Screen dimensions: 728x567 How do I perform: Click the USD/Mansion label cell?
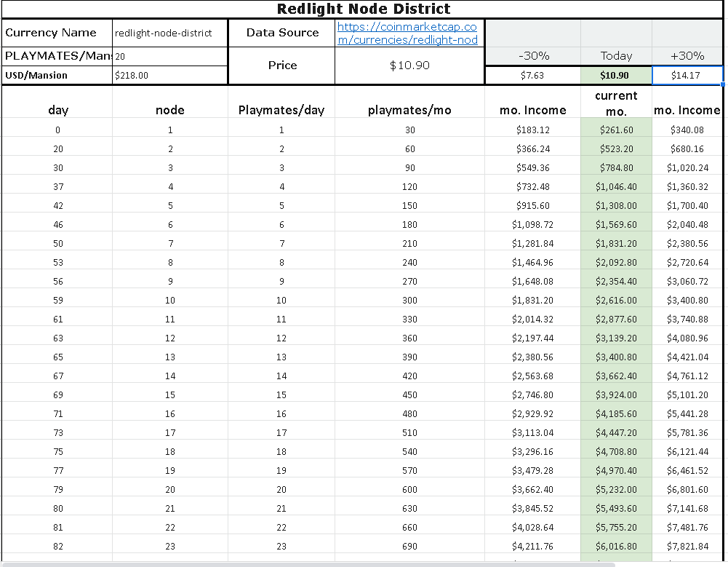57,75
